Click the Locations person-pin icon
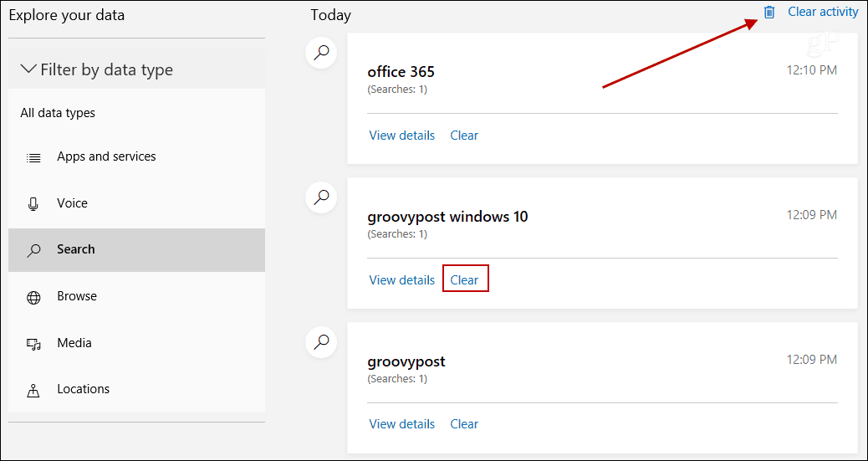 coord(33,391)
